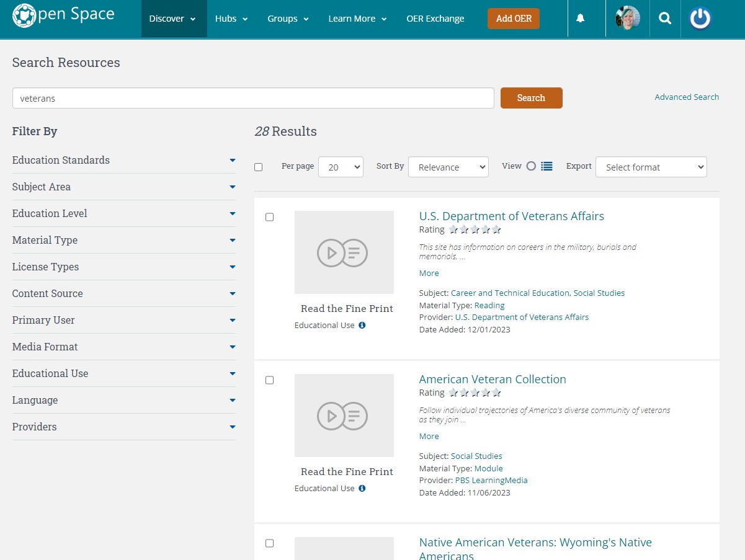Open the Reading material type link
This screenshot has width=745, height=560.
(x=489, y=306)
